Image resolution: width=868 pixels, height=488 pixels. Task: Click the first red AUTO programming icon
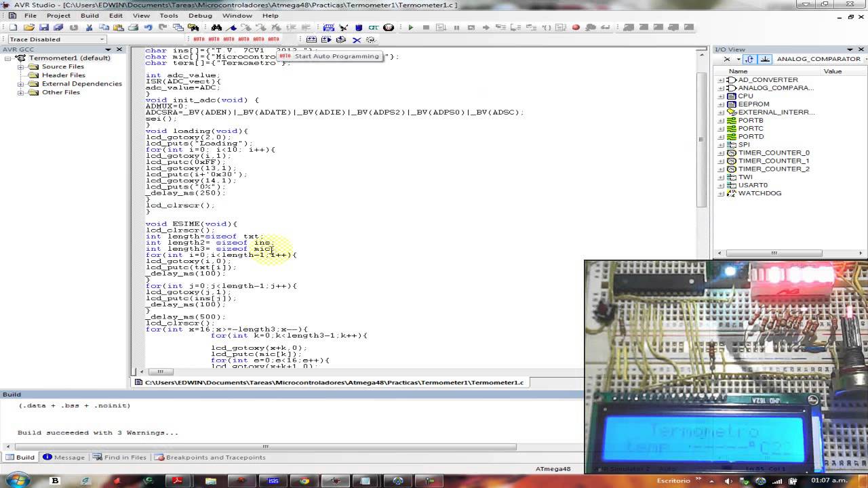click(199, 39)
